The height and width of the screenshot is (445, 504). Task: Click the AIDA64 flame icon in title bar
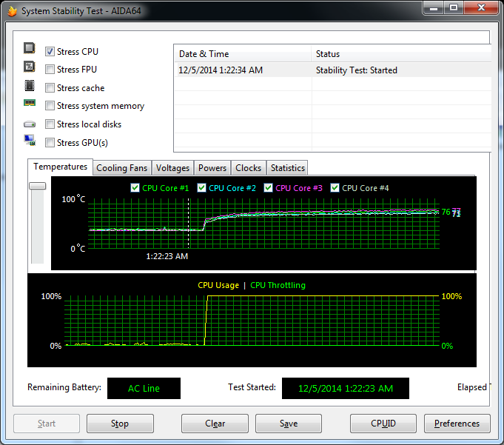coord(13,11)
